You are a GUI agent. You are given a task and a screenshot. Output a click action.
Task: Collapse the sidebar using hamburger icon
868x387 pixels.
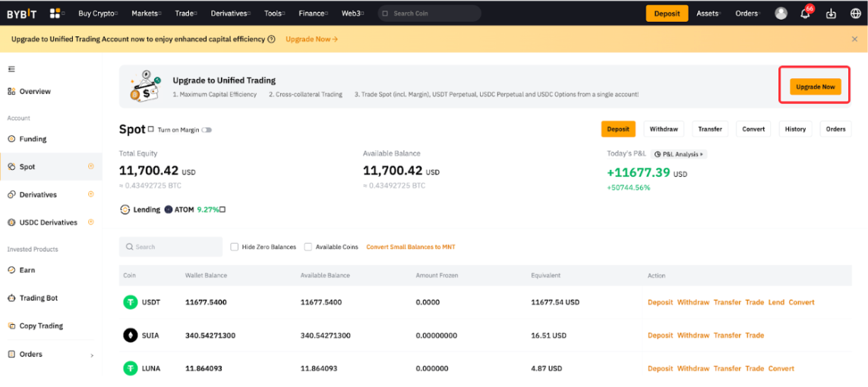pos(11,69)
